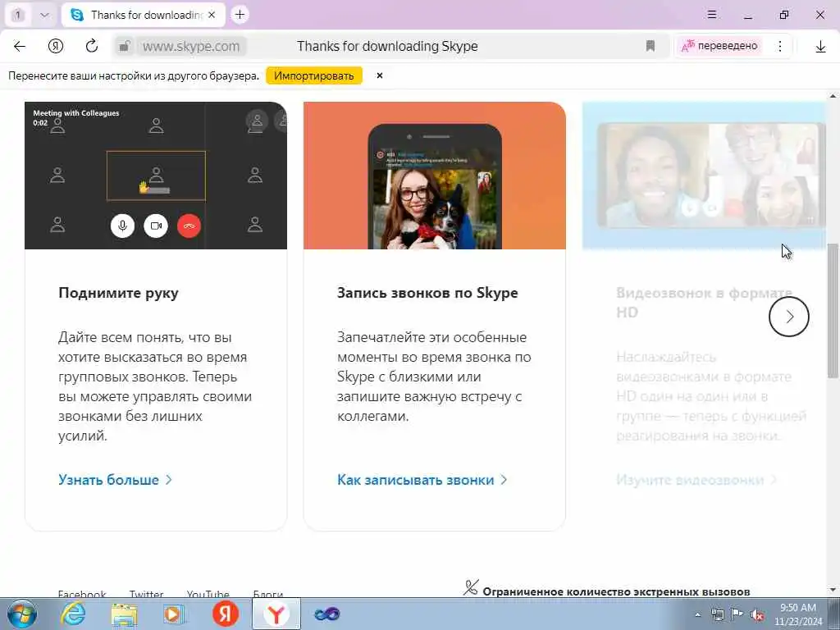The image size is (840, 630).
Task: Click the tab counter button
Action: click(18, 15)
